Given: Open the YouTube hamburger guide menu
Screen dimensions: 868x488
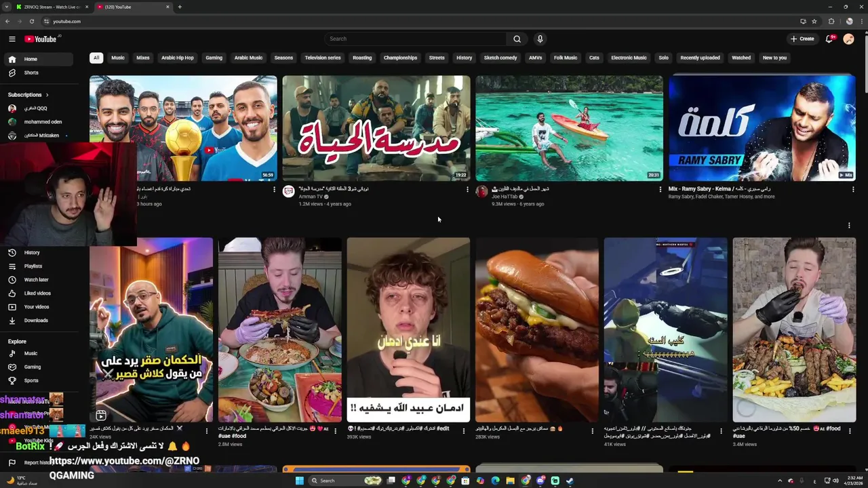Looking at the screenshot, I should (12, 39).
